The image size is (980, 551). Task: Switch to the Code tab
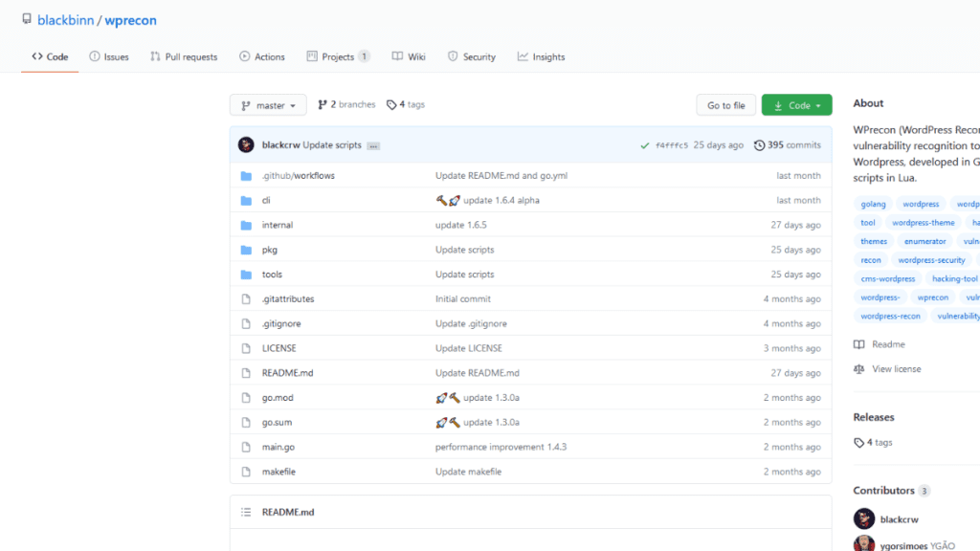(50, 56)
